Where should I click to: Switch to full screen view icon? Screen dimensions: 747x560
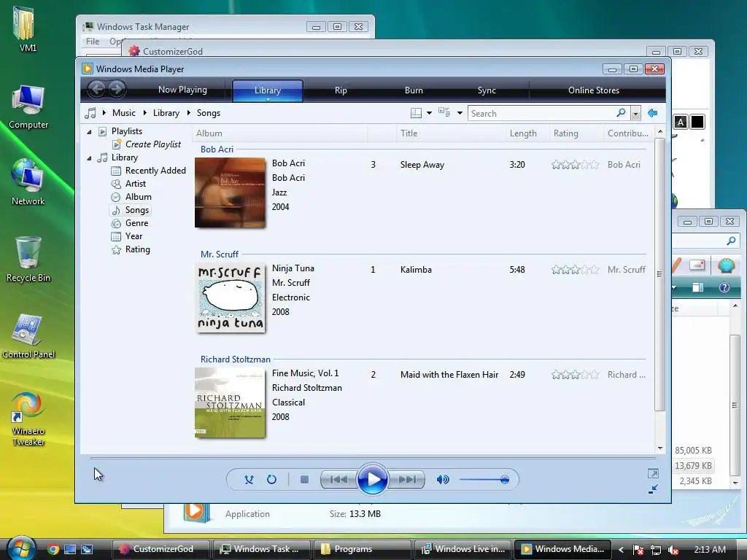click(653, 473)
